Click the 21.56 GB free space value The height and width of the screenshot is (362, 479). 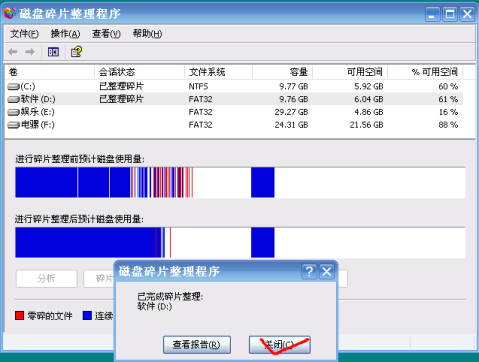tap(367, 125)
